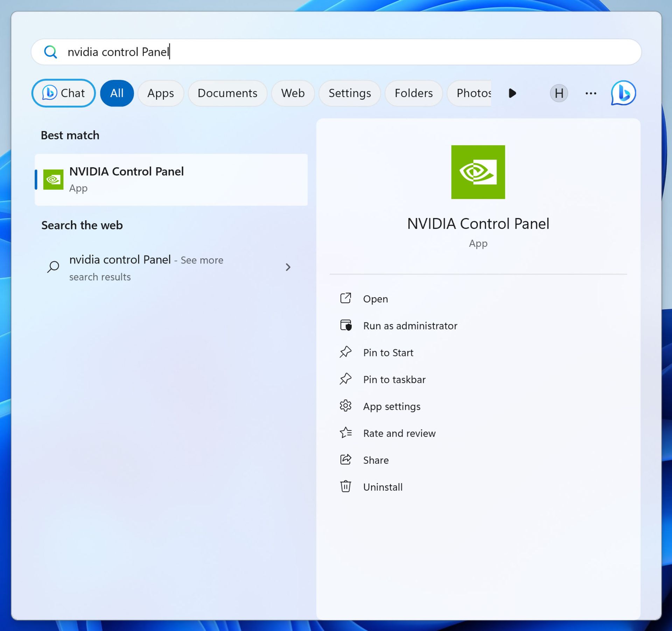672x631 pixels.
Task: Select the Apps filter tab
Action: coord(160,92)
